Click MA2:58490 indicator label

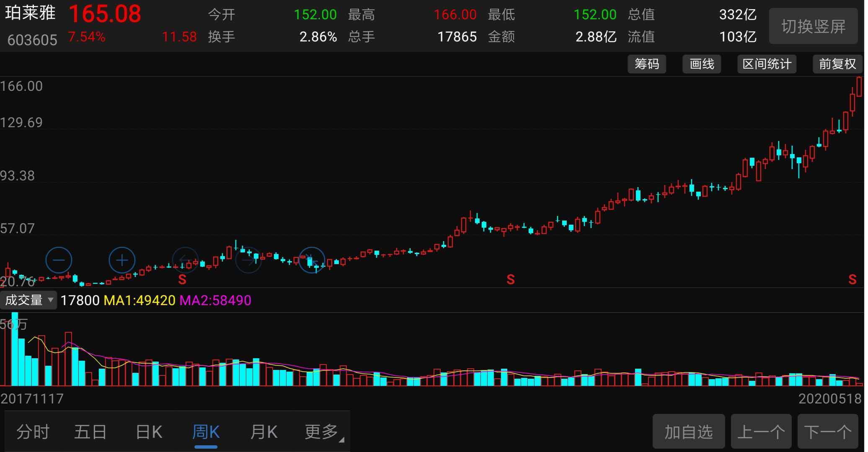[215, 300]
